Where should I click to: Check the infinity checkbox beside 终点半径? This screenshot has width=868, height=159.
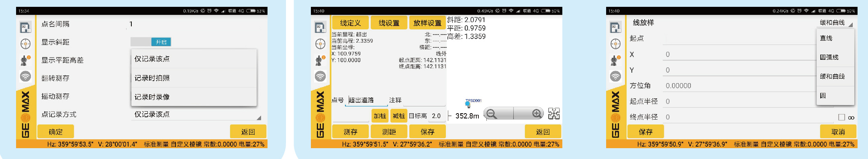841,117
